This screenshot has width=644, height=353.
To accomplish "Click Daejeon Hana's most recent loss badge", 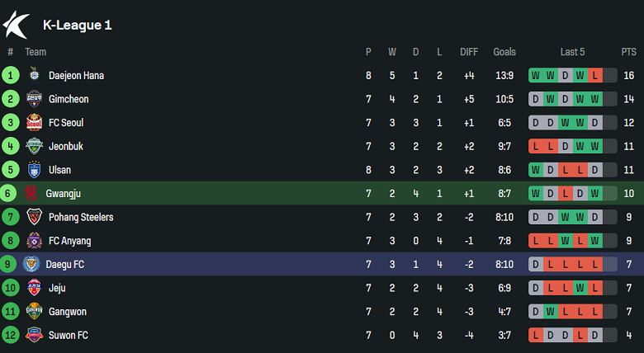I will [594, 76].
